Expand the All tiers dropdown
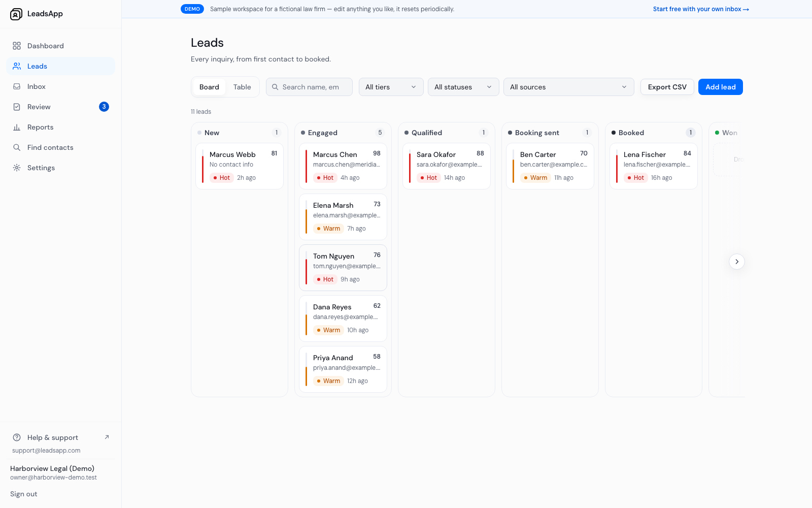This screenshot has width=812, height=508. pyautogui.click(x=391, y=87)
